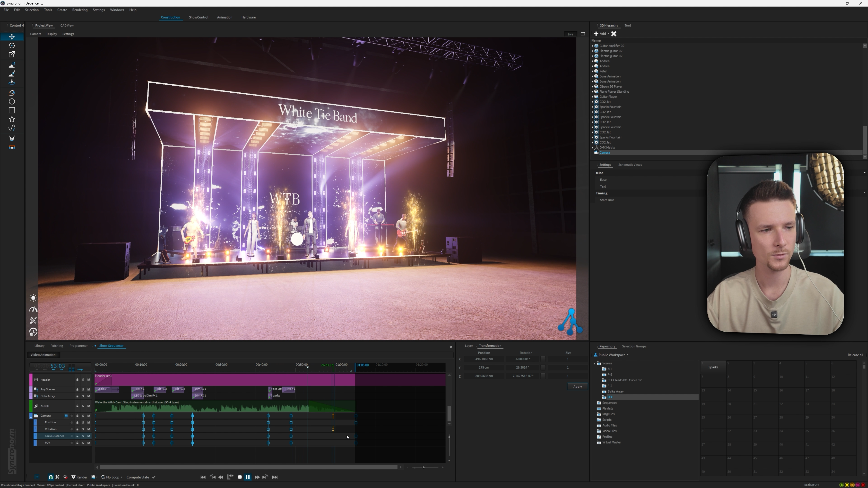Image resolution: width=868 pixels, height=488 pixels.
Task: Toggle the magnet snap icon in sequencer
Action: 51,477
